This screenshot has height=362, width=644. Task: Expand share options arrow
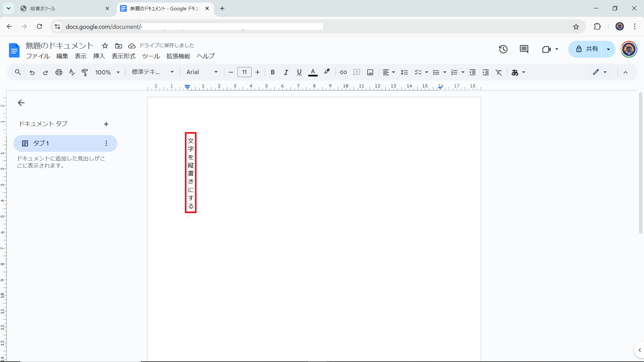click(x=608, y=49)
